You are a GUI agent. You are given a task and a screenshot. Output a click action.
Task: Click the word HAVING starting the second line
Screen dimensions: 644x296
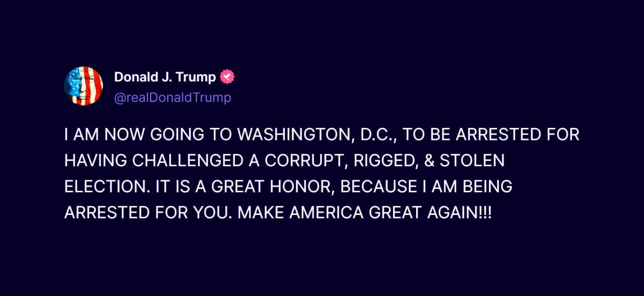tap(95, 161)
